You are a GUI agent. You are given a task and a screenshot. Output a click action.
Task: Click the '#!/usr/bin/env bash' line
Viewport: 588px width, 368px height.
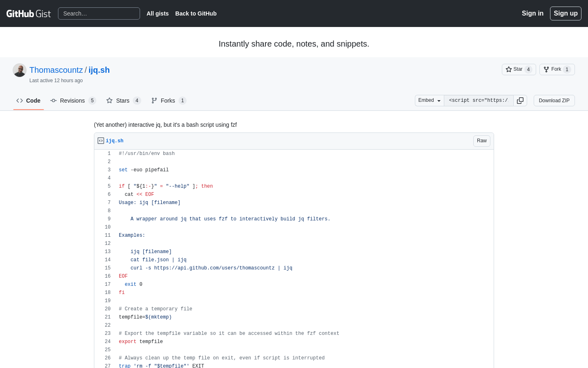pyautogui.click(x=147, y=154)
